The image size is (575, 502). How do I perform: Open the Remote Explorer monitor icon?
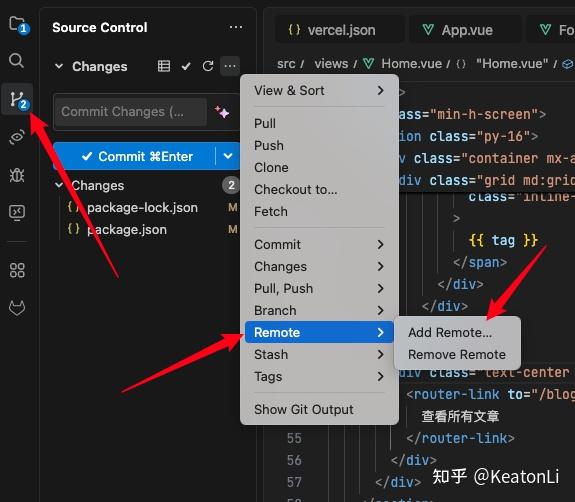click(17, 212)
